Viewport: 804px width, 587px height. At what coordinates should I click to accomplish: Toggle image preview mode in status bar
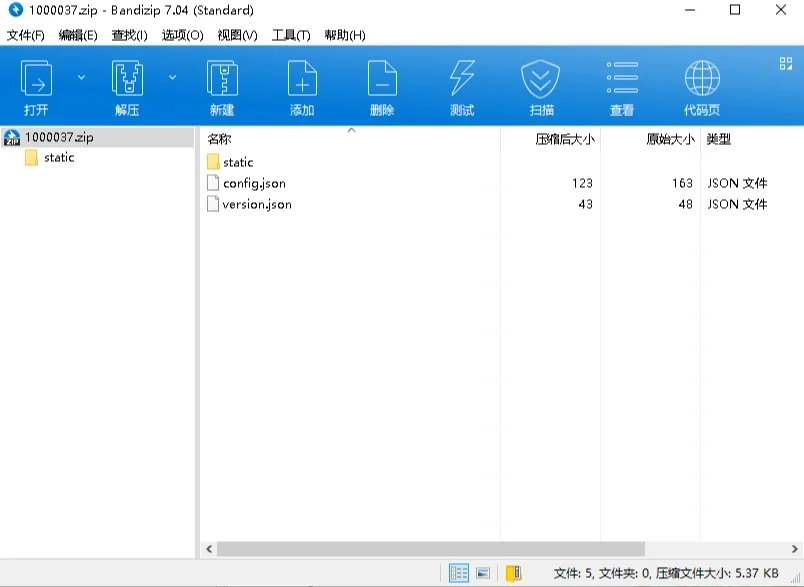pos(483,573)
